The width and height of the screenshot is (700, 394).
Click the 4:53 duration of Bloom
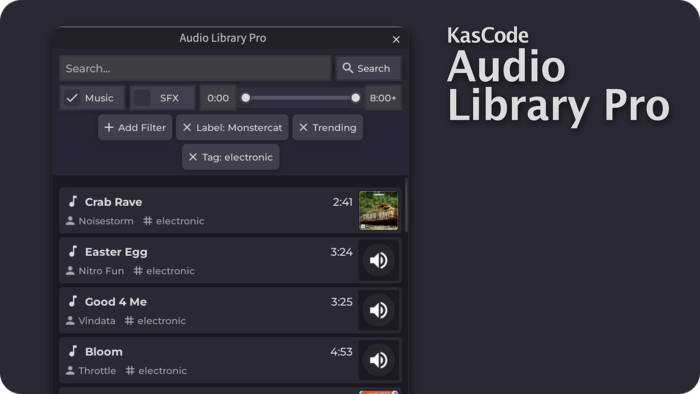pyautogui.click(x=342, y=352)
